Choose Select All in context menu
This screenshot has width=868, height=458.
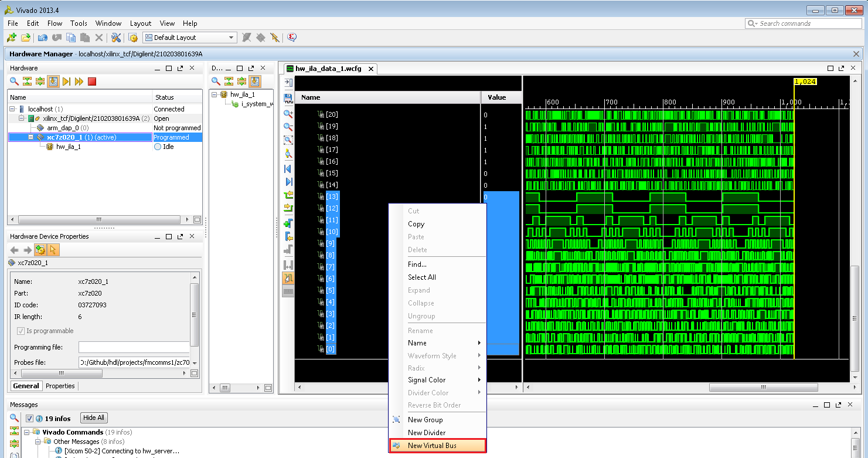coord(438,277)
